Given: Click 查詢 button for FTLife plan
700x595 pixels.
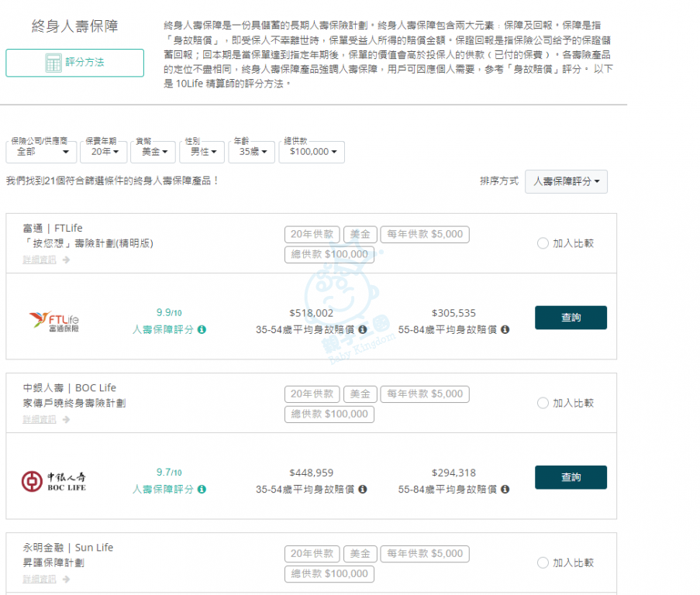Looking at the screenshot, I should pos(571,318).
